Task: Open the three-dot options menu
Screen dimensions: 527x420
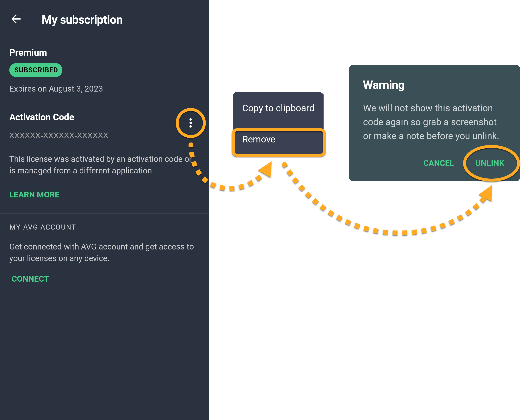Action: 191,123
